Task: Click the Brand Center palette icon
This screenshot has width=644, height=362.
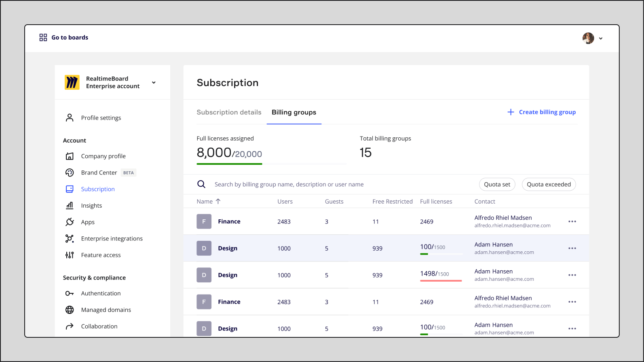Action: (x=70, y=173)
